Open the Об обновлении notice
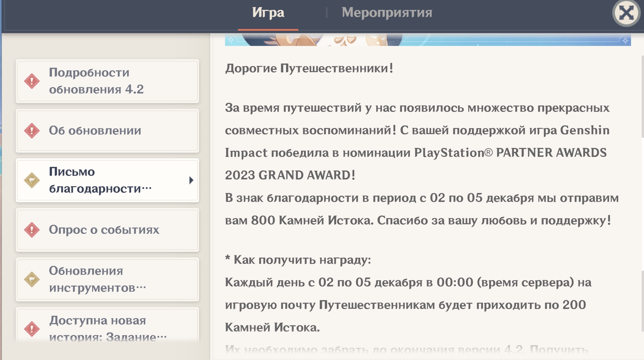This screenshot has width=644, height=360. click(107, 131)
